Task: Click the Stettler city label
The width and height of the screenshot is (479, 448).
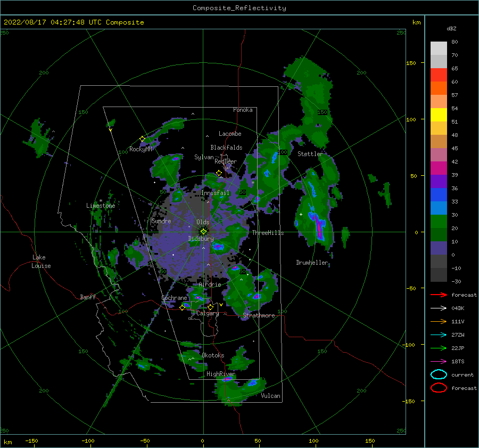Action: tap(310, 154)
